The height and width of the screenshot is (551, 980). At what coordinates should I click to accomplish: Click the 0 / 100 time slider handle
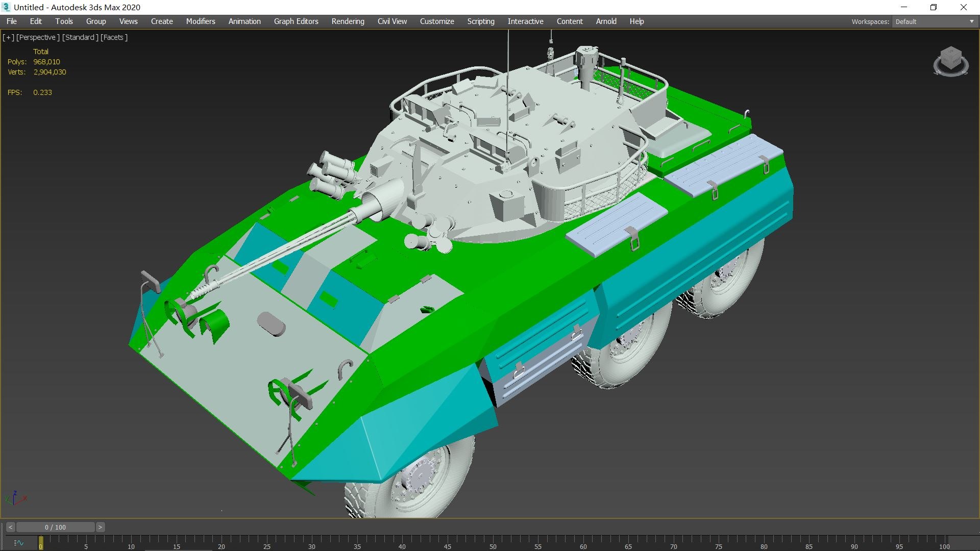coord(55,527)
